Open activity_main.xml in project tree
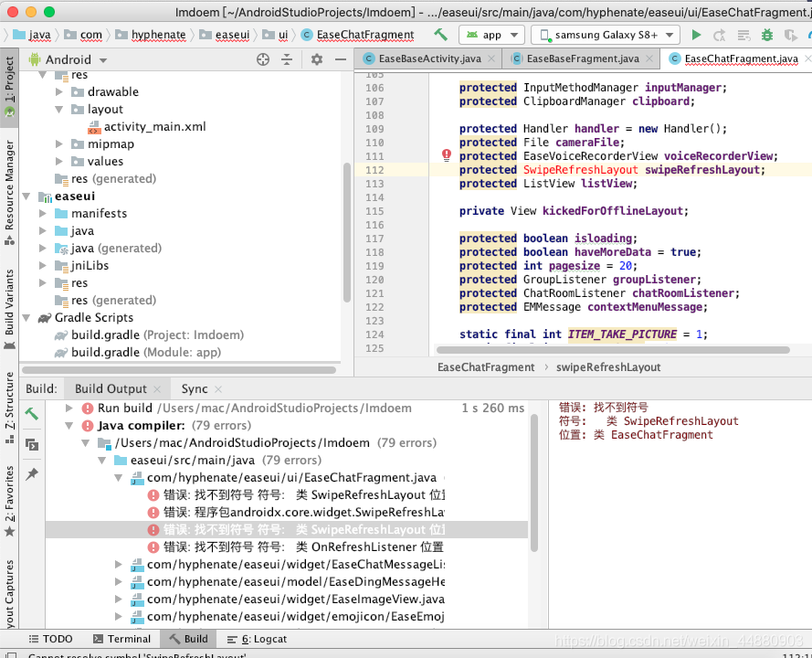The height and width of the screenshot is (658, 812). 154,127
